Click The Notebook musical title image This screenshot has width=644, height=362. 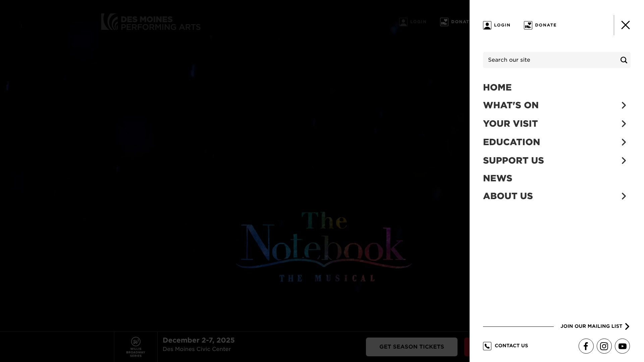pyautogui.click(x=324, y=246)
